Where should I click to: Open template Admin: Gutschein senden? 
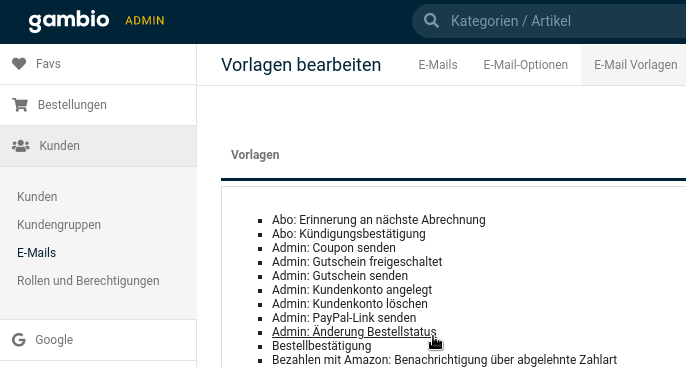[340, 276]
